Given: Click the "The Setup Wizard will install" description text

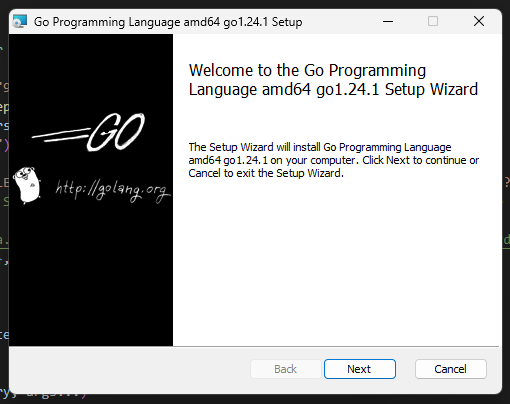Looking at the screenshot, I should point(334,160).
